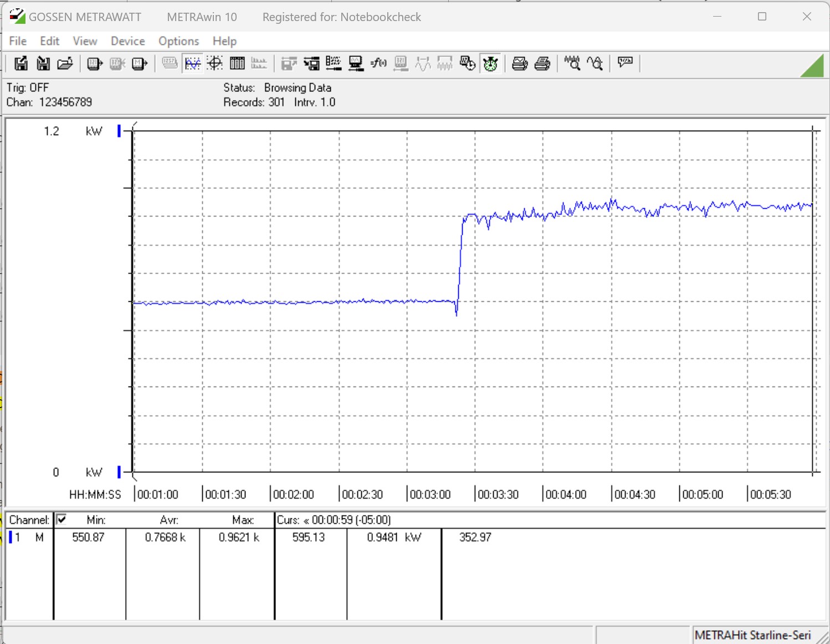The height and width of the screenshot is (644, 830).
Task: Click the blue channel 1 color indicator
Action: [x=10, y=537]
